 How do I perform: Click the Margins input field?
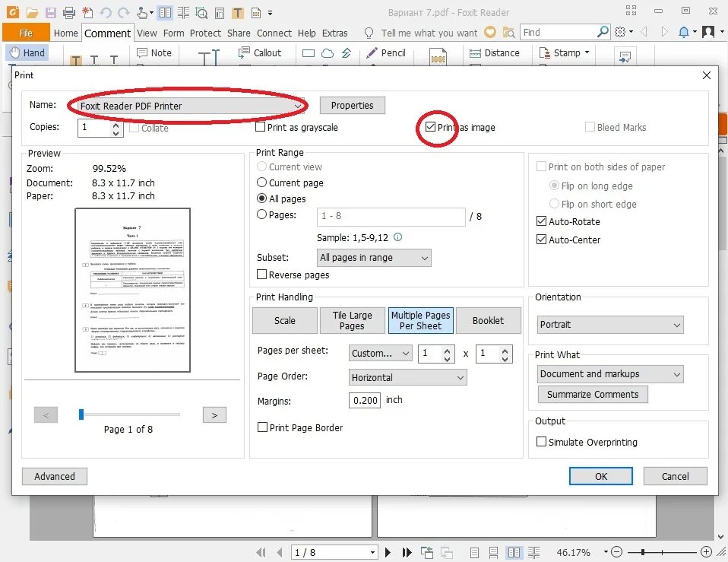(365, 400)
